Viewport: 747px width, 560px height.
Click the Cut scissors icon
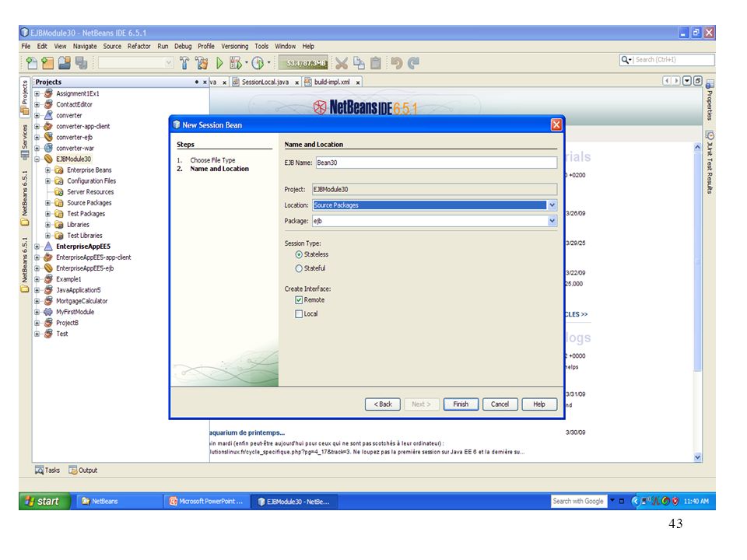tap(342, 63)
